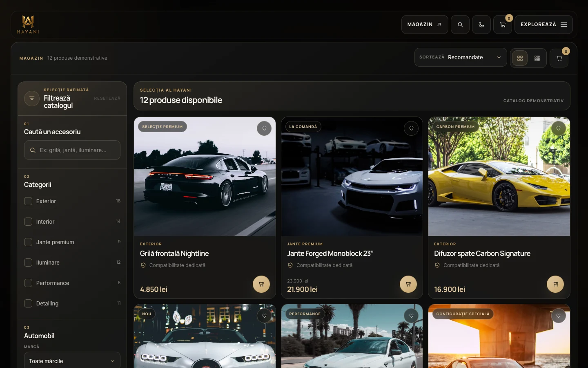Favorite the Difuzor spate Carbon Signature

click(x=558, y=128)
